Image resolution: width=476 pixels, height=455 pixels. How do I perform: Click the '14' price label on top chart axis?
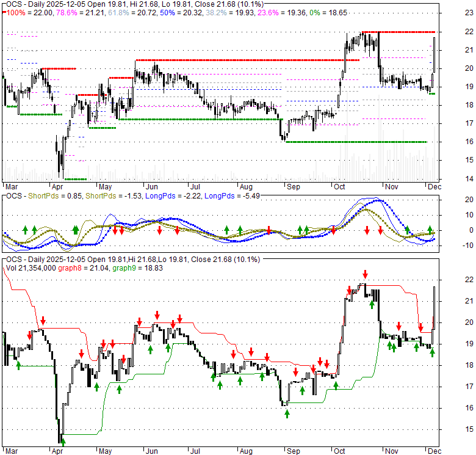pyautogui.click(x=469, y=178)
